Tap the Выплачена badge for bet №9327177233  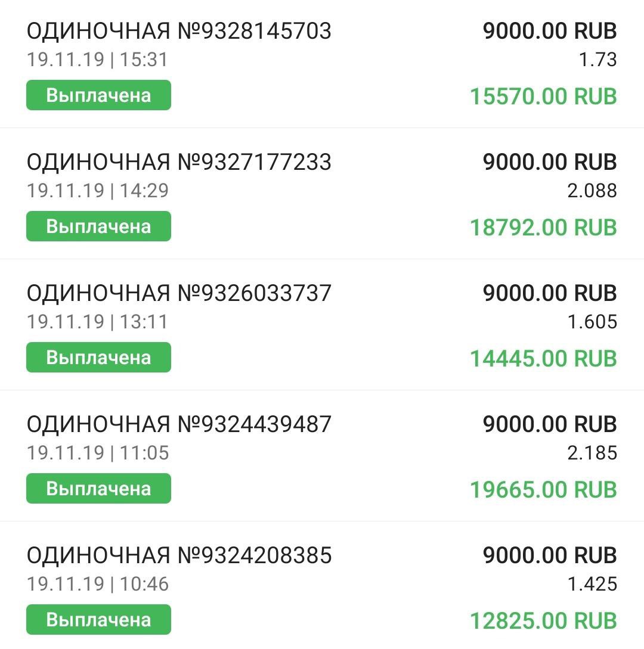tap(98, 226)
